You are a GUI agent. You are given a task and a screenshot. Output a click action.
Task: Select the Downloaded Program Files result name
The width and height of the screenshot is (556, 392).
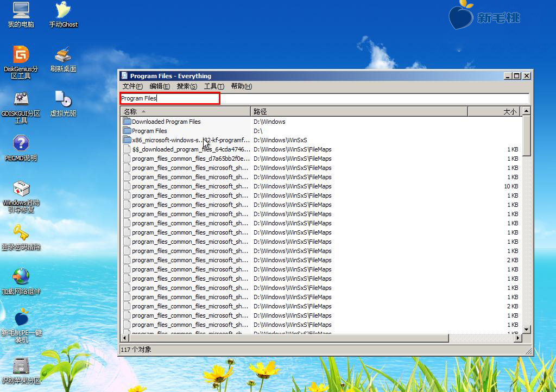pyautogui.click(x=166, y=122)
